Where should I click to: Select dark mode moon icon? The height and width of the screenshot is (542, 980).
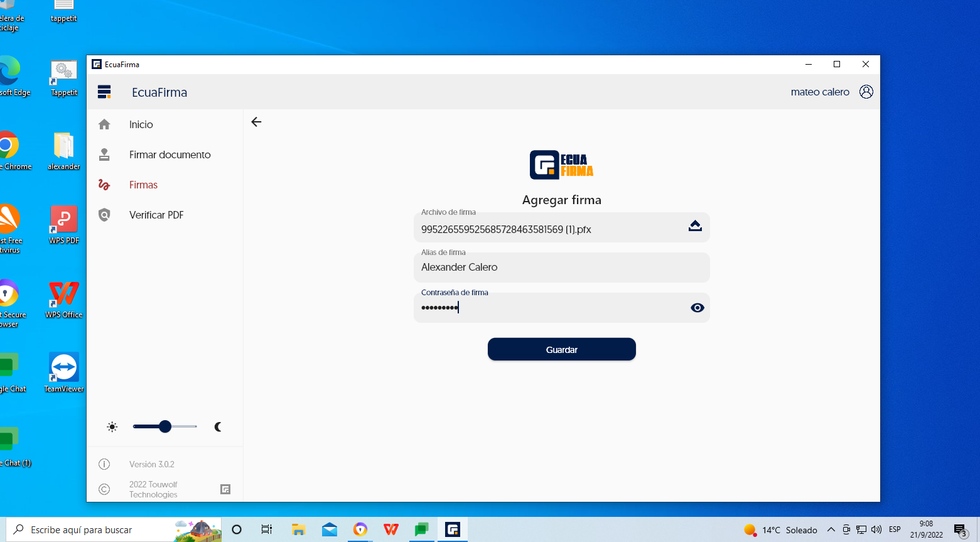(218, 427)
